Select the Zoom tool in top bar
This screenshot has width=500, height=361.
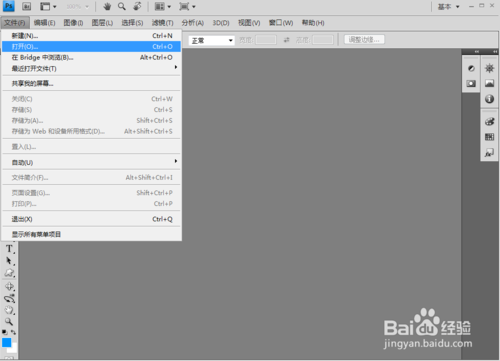(x=122, y=6)
